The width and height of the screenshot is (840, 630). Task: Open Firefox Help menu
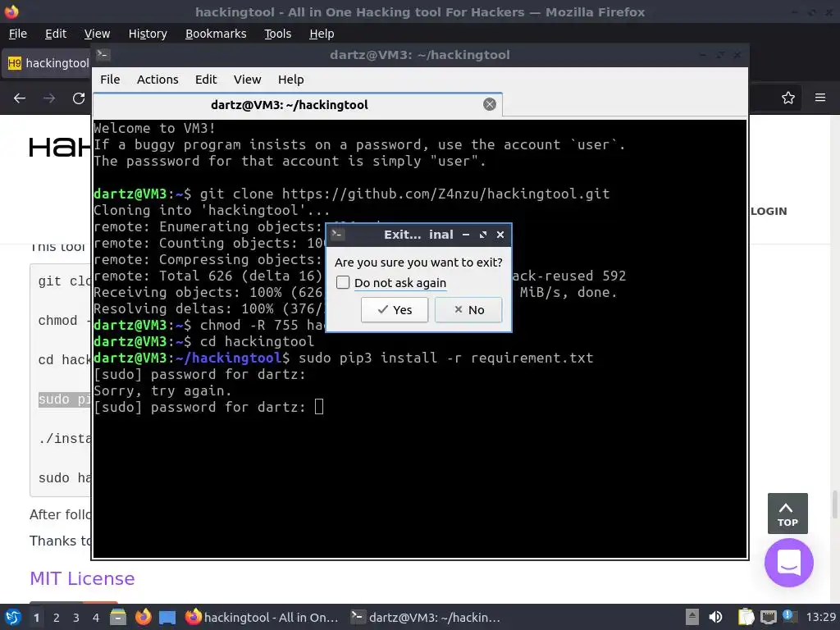point(322,34)
